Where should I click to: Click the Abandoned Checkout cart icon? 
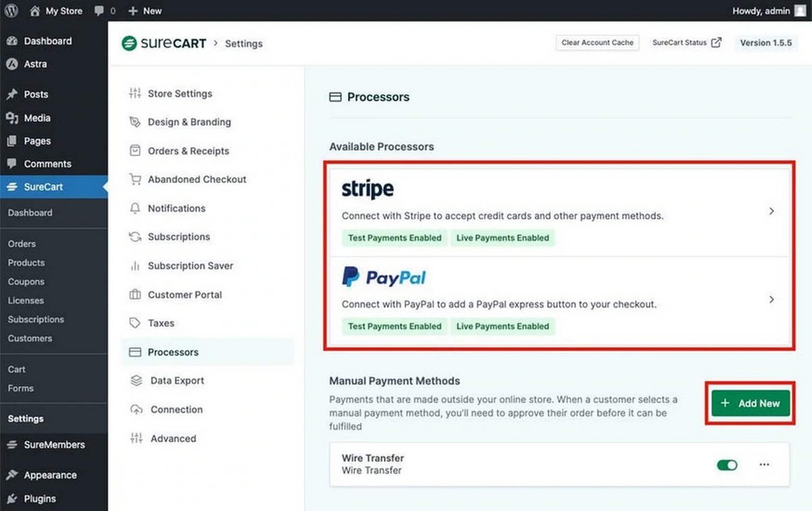click(135, 179)
